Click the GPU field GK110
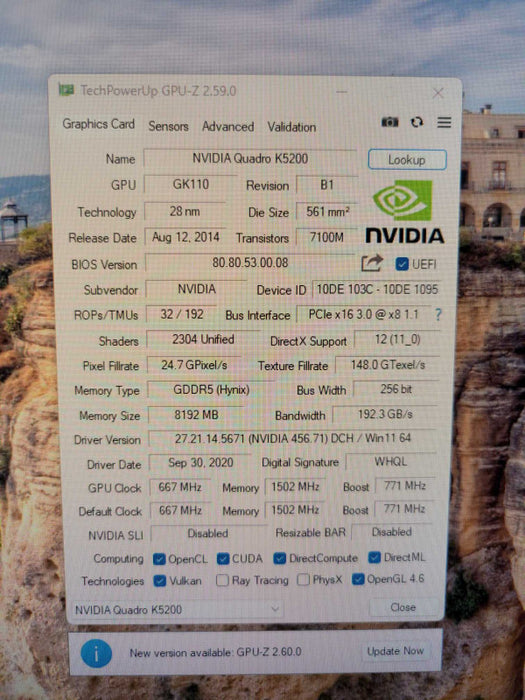 (190, 184)
